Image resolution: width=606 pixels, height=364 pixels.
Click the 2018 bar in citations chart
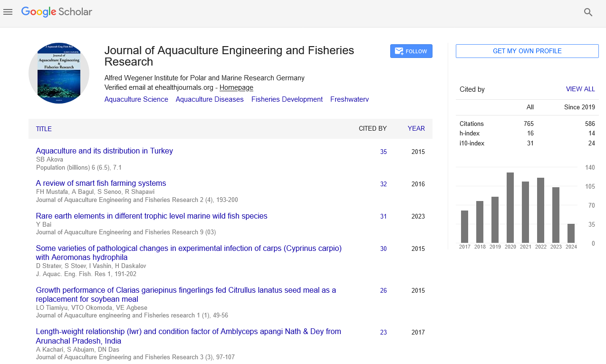tap(480, 222)
